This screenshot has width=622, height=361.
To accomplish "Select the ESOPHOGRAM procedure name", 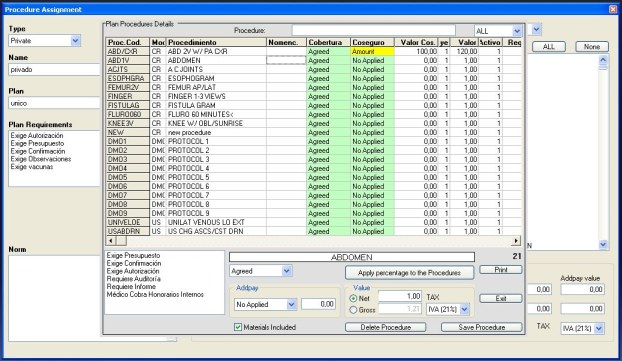I will click(x=216, y=79).
